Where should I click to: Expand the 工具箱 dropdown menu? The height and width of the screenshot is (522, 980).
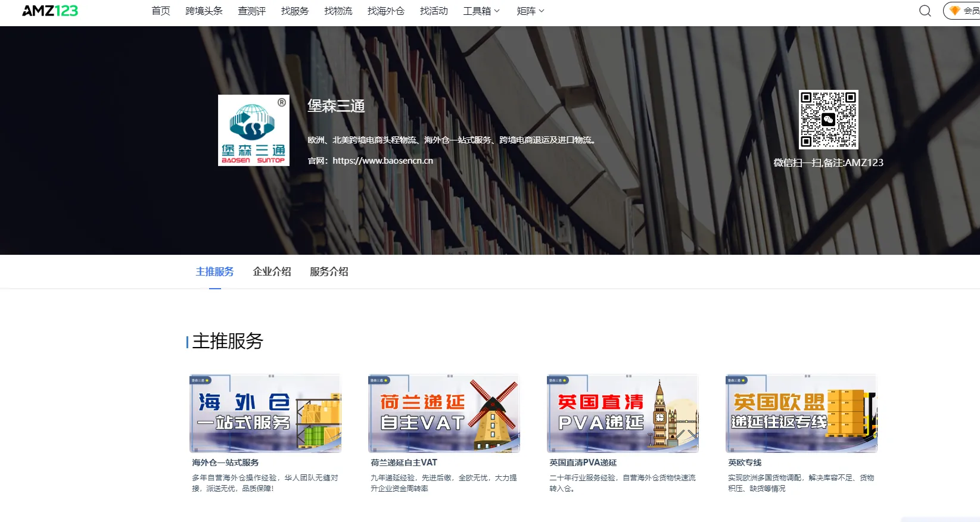[x=481, y=11]
